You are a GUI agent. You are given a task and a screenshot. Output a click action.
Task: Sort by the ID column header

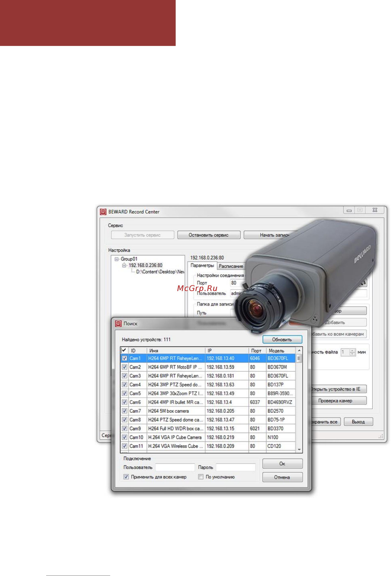[x=138, y=351]
